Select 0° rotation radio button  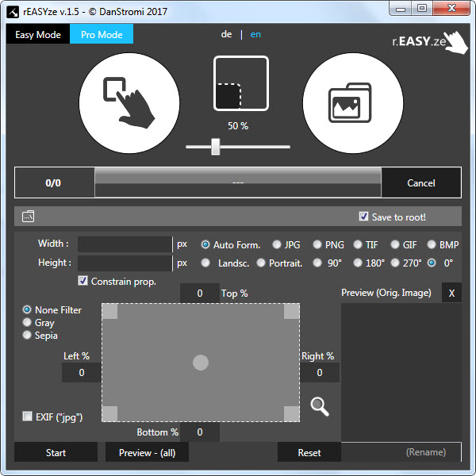tap(432, 263)
